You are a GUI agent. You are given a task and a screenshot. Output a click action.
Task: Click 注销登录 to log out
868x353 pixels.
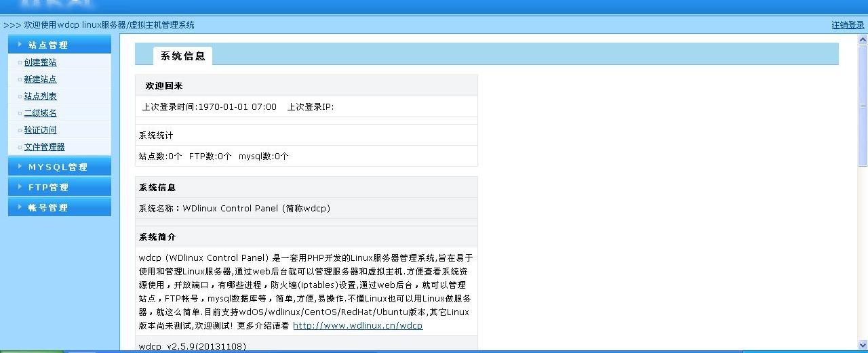[x=848, y=25]
